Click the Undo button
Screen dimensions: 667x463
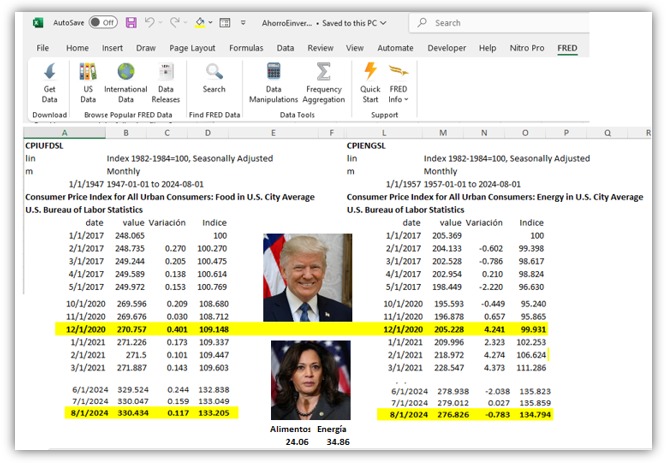tap(150, 22)
